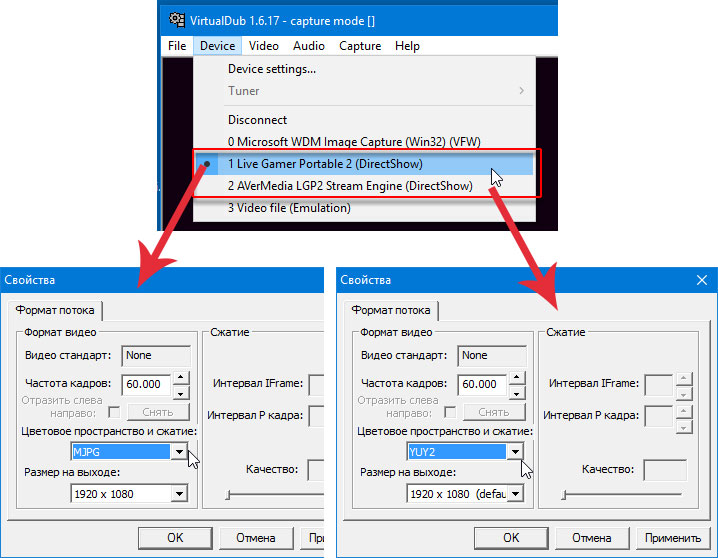Click OK in right Свойства dialog

(511, 538)
